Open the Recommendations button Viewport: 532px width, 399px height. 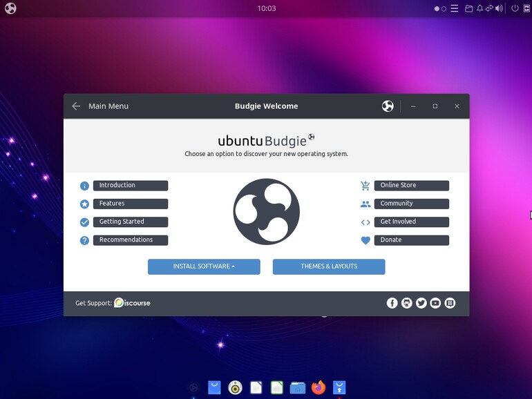click(x=131, y=240)
